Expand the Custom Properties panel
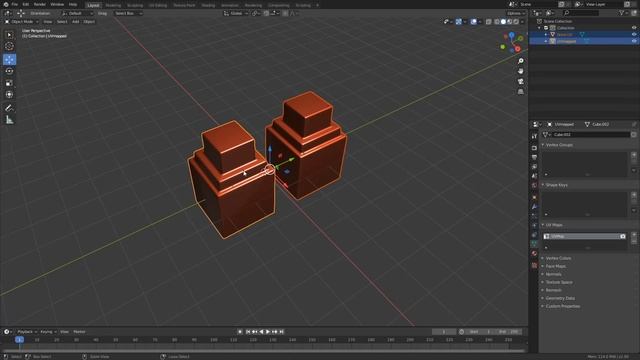This screenshot has height=360, width=640. [x=562, y=306]
